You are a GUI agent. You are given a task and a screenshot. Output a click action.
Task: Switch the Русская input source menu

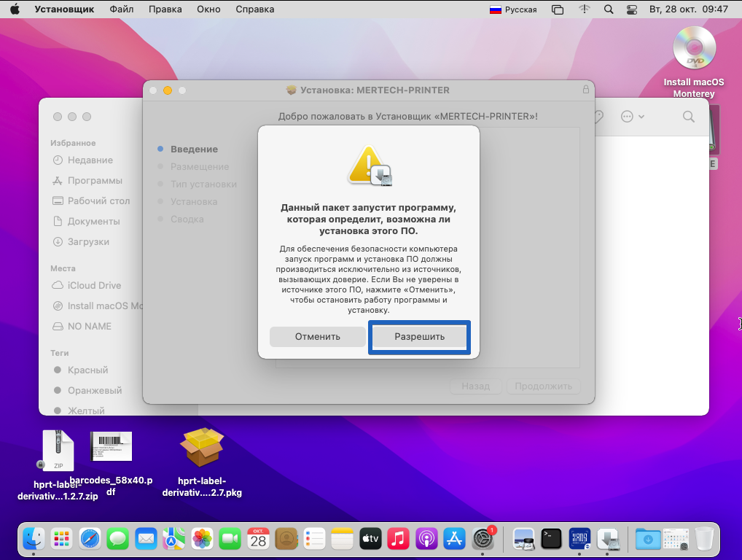pos(513,9)
